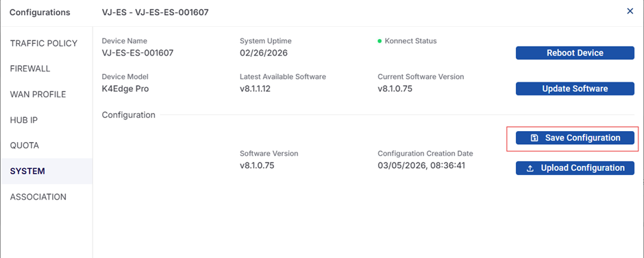Click the configuration Software Version v8.1.0.75
Screen dimensions: 644x258
(x=257, y=165)
